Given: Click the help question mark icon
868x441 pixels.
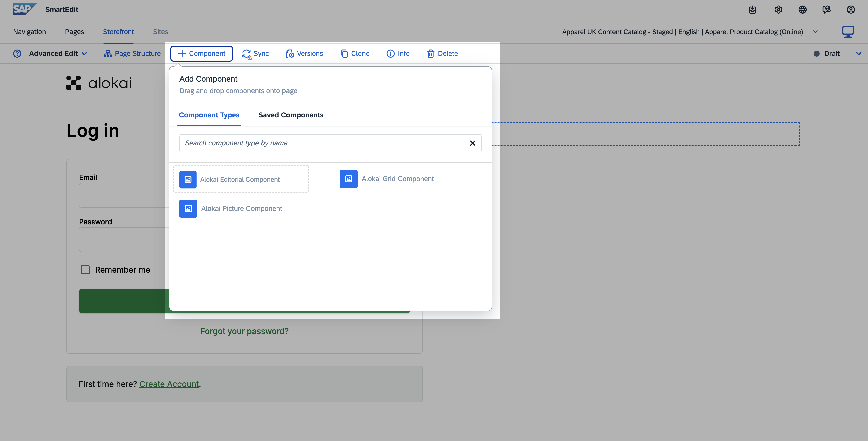Looking at the screenshot, I should tap(17, 54).
